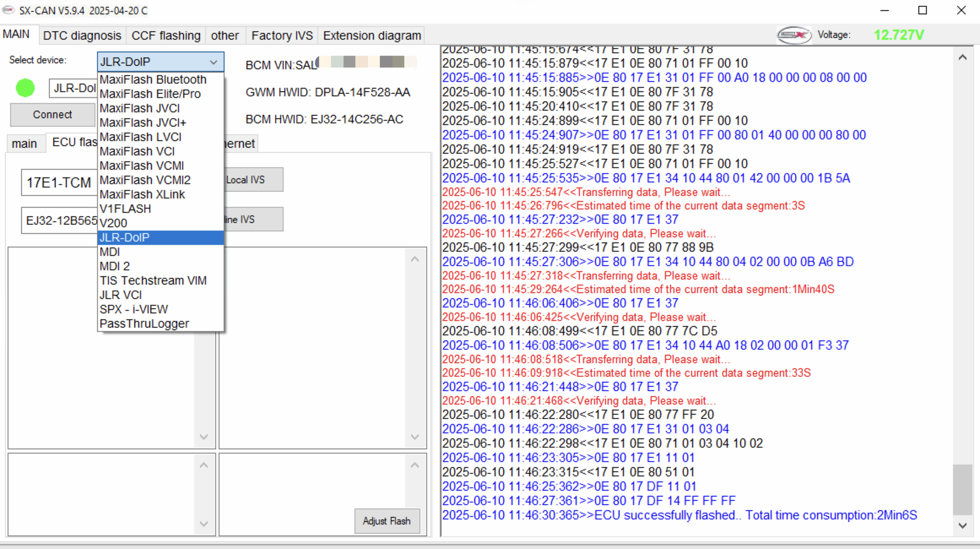Click log line ending '0E 80 51 01'
The height and width of the screenshot is (549, 980).
point(568,472)
